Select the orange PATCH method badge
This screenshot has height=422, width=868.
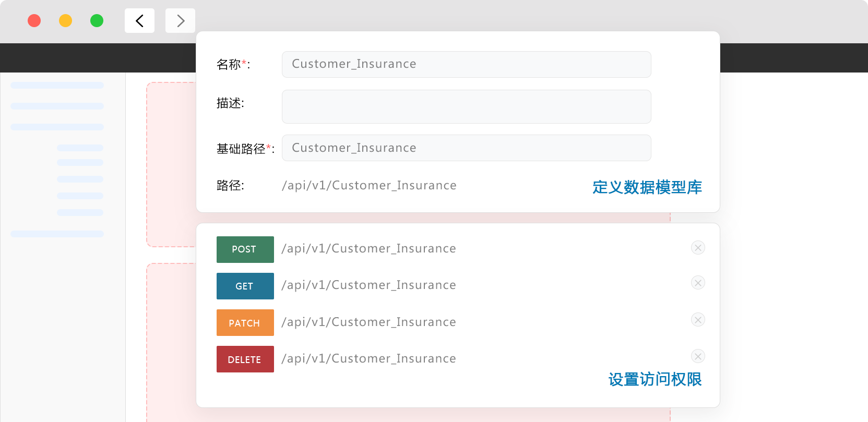(245, 323)
